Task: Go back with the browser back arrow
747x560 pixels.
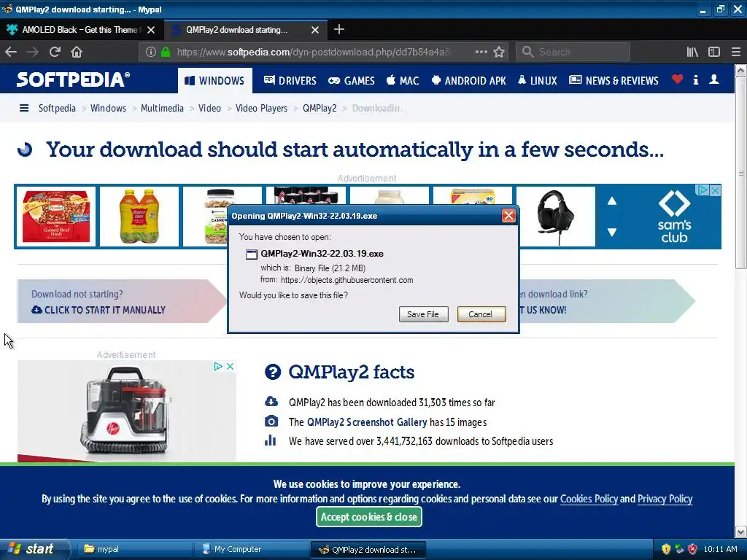Action: (11, 52)
